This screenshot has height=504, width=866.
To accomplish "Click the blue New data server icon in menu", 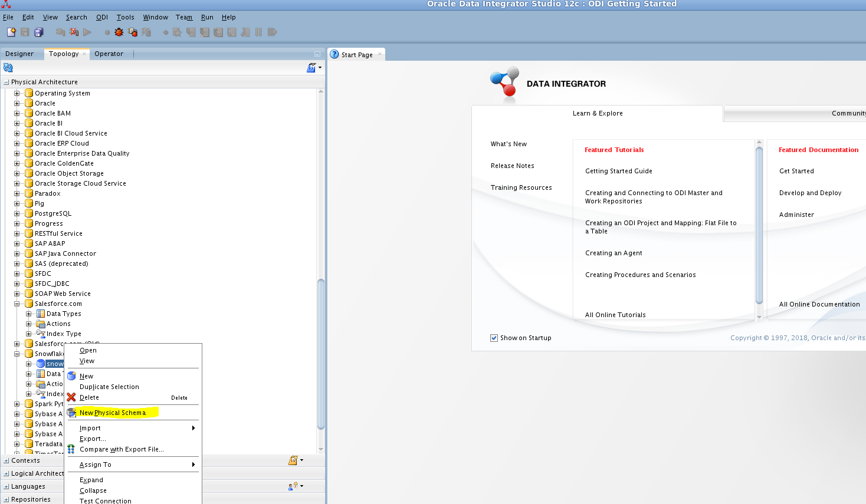I will click(71, 376).
